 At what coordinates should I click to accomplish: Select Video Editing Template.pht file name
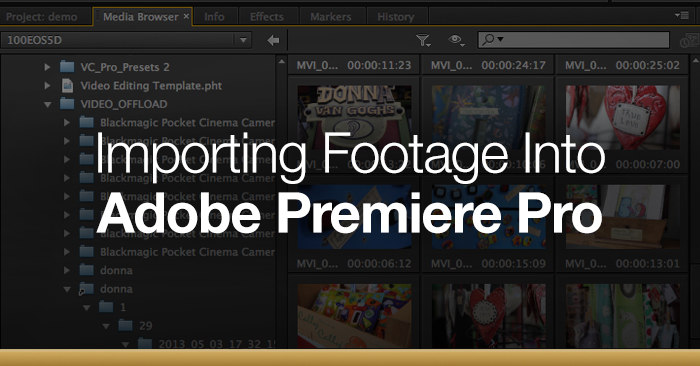click(151, 85)
